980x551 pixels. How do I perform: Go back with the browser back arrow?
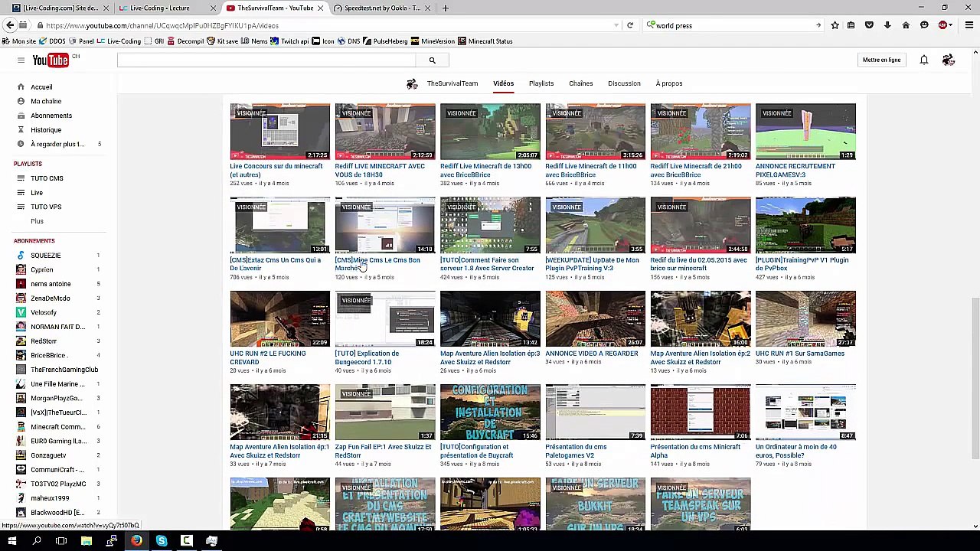click(x=11, y=25)
